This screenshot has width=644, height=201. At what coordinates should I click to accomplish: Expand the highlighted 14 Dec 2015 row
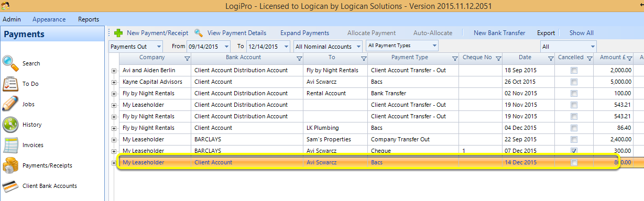114,163
